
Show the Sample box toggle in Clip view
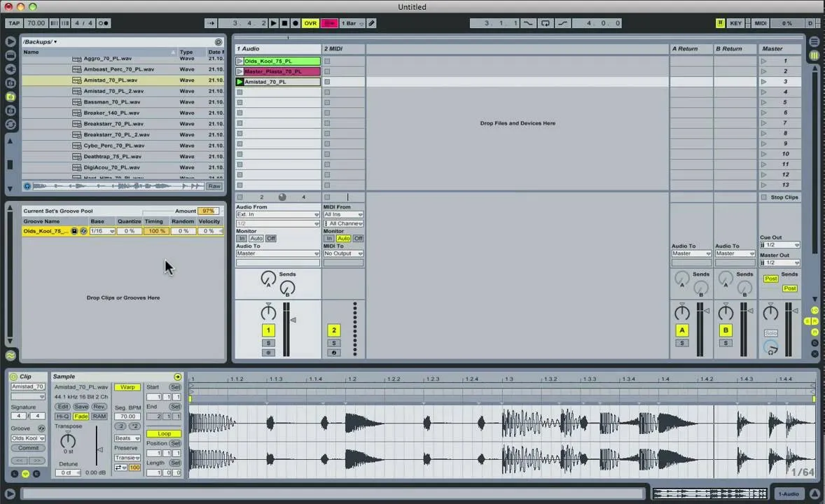(x=25, y=473)
